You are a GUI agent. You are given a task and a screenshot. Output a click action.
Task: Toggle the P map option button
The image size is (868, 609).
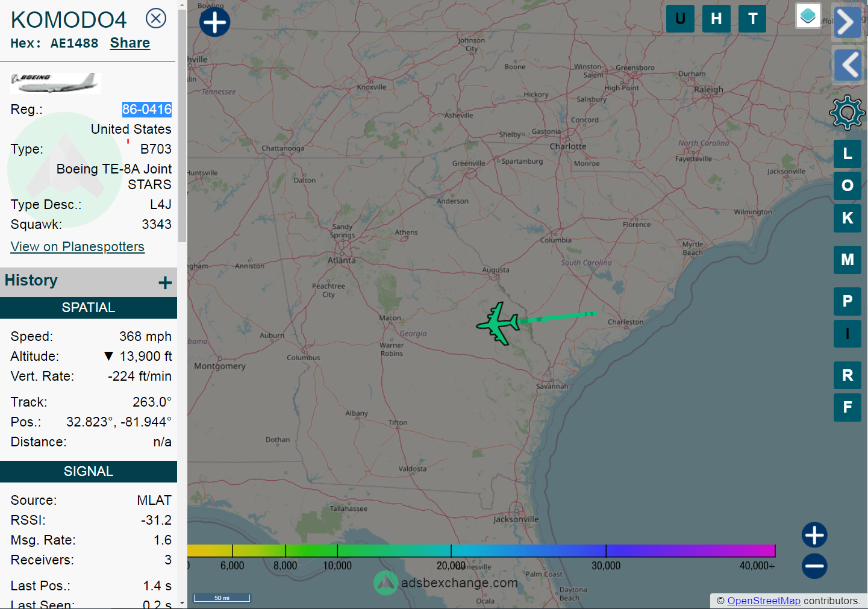click(848, 301)
